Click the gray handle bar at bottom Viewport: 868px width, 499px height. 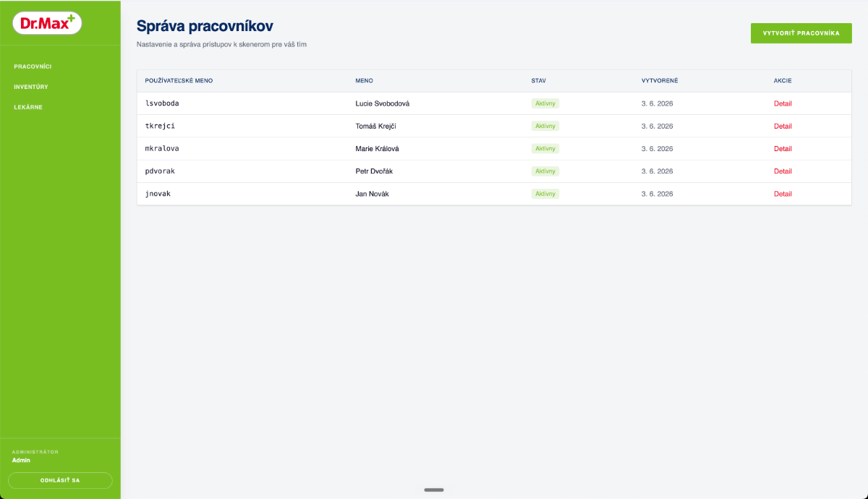(434, 490)
